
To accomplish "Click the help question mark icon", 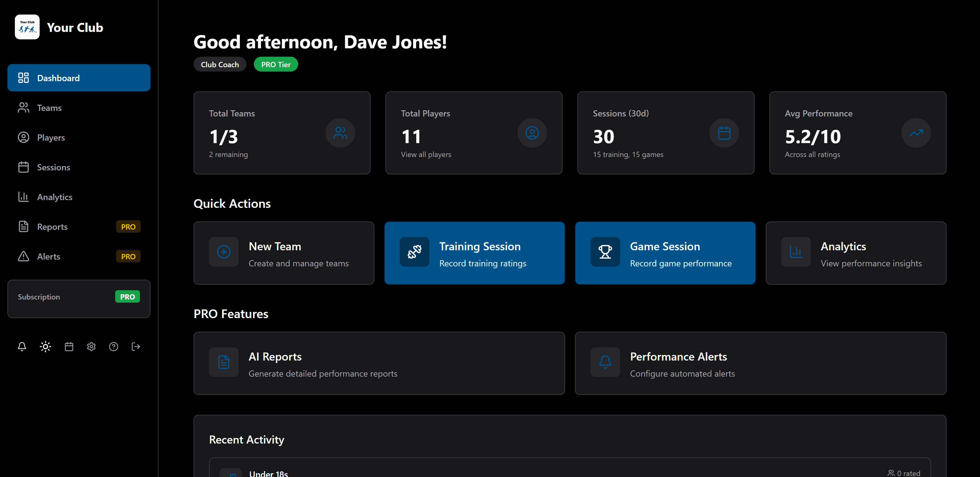I will [113, 346].
